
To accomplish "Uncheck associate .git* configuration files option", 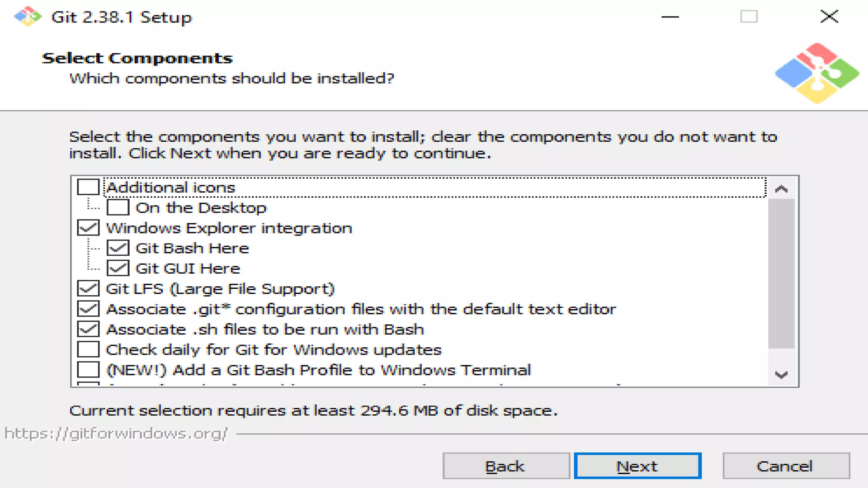I will pos(88,309).
